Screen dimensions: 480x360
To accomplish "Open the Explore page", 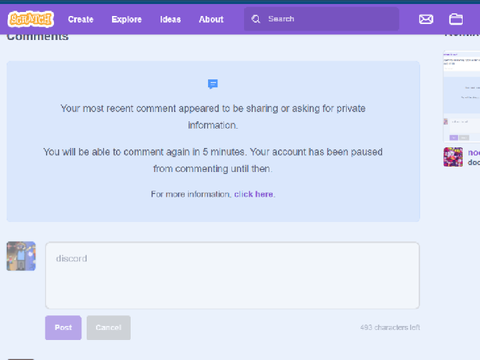I will click(x=127, y=19).
